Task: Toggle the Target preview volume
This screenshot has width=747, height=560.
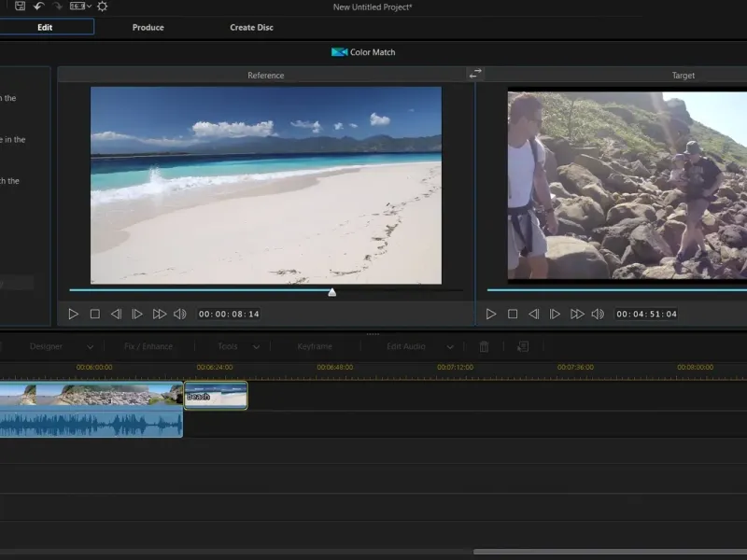Action: [x=598, y=315]
